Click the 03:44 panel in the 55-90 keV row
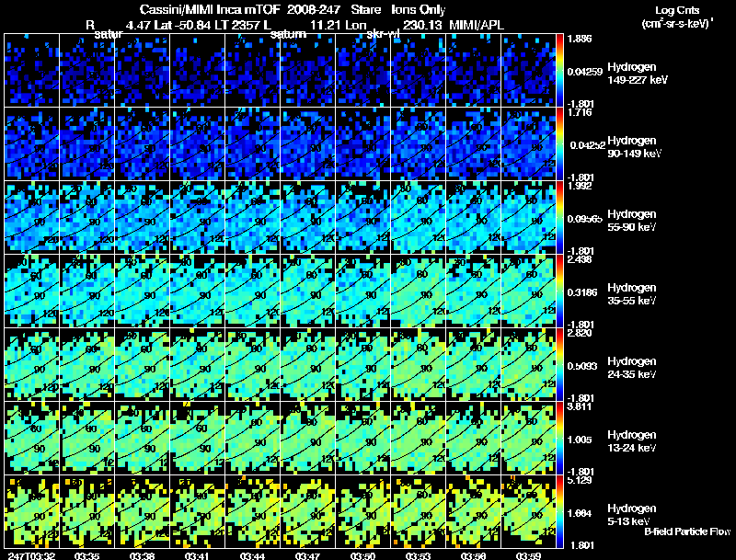736x560 pixels. coord(252,217)
